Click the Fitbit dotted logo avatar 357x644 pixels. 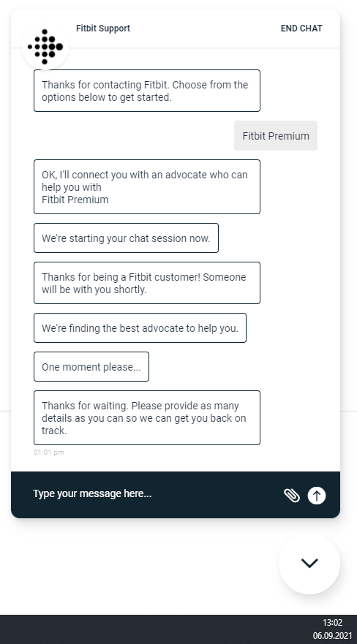tap(45, 47)
